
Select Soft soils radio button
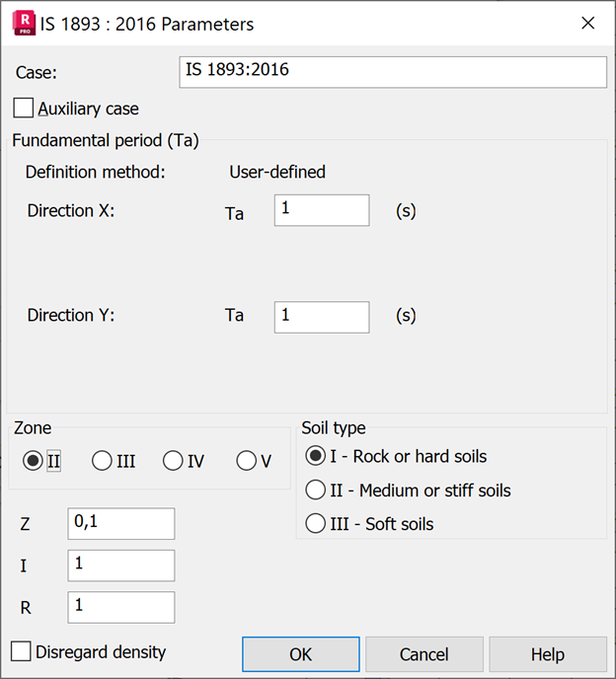click(x=316, y=523)
